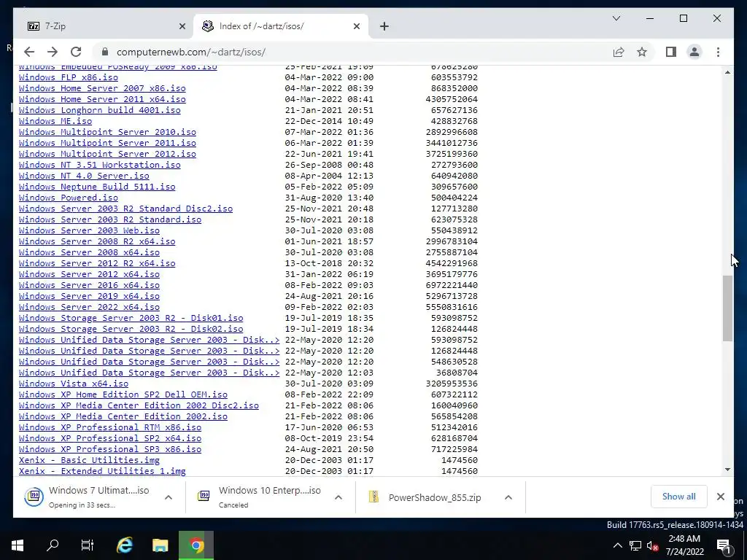
Task: Open the Windows Start menu
Action: [x=18, y=545]
